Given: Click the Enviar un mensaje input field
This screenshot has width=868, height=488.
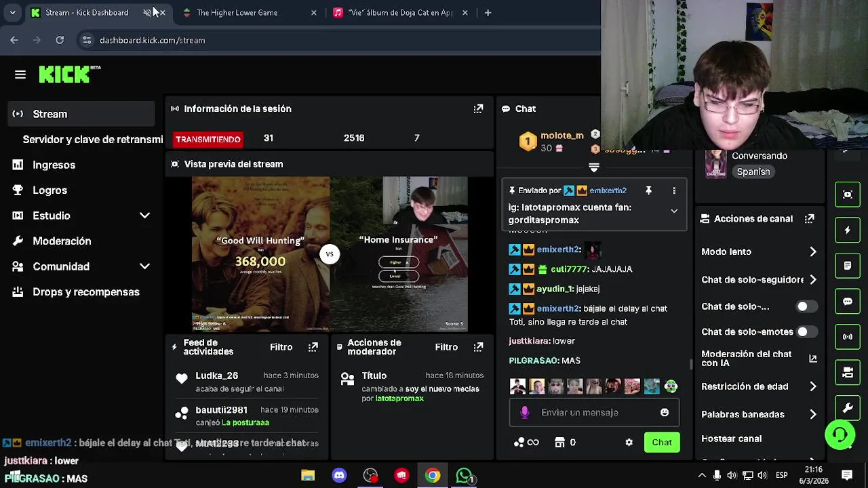Looking at the screenshot, I should coord(594,412).
